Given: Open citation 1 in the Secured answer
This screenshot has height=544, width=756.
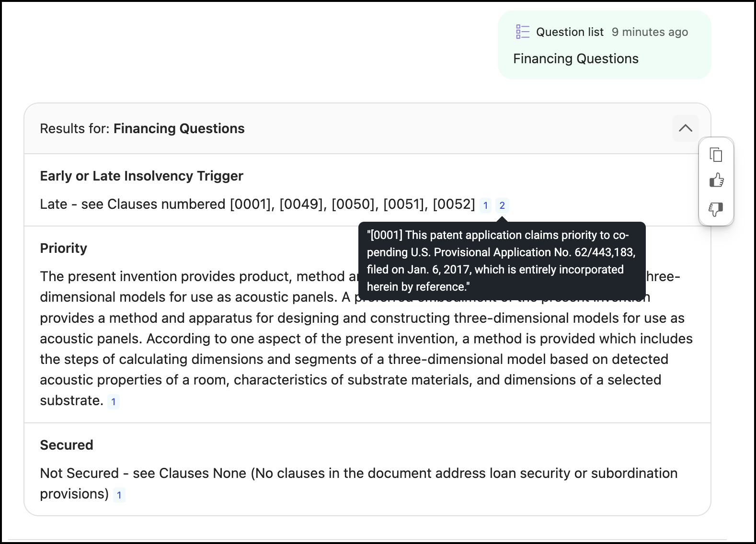Looking at the screenshot, I should pos(119,495).
